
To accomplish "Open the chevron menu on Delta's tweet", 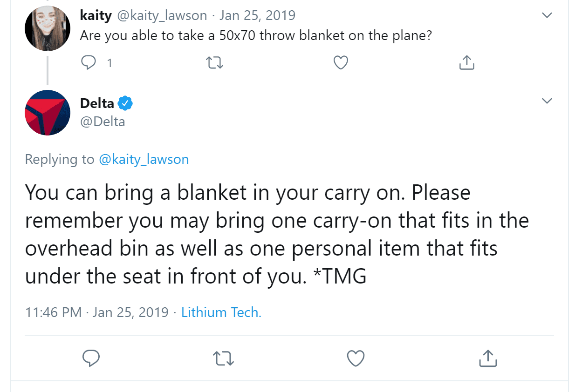I will pos(547,101).
